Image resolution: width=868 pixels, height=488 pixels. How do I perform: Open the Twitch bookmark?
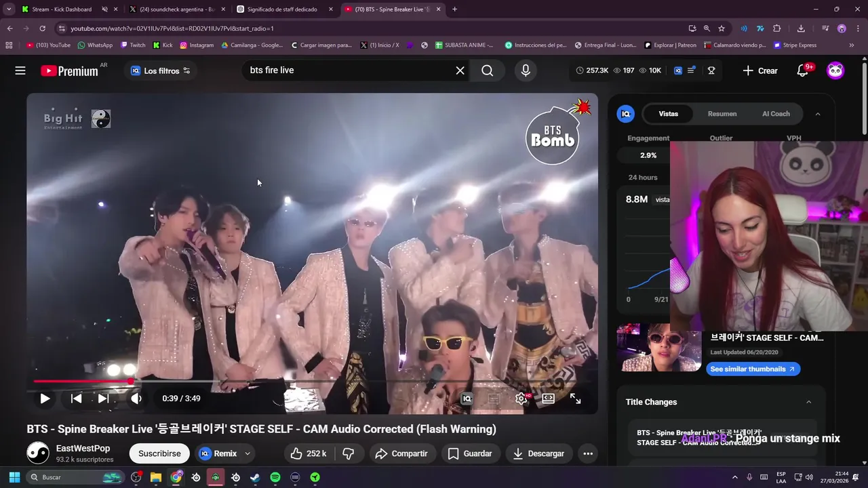[133, 45]
